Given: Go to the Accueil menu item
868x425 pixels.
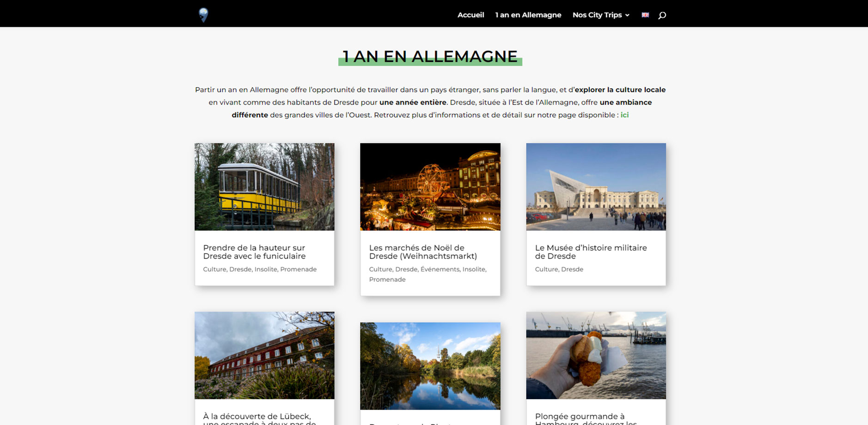Looking at the screenshot, I should pyautogui.click(x=471, y=15).
